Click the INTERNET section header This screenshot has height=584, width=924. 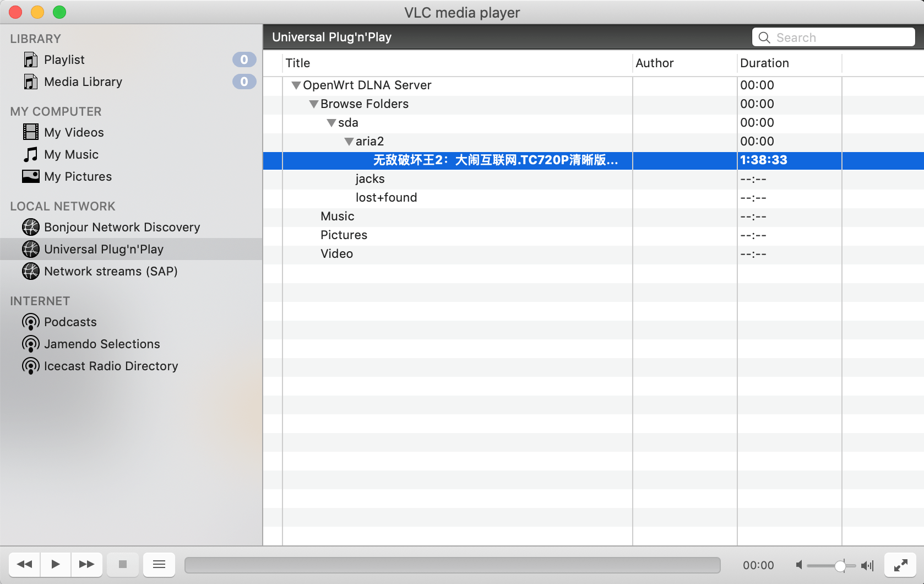point(40,301)
